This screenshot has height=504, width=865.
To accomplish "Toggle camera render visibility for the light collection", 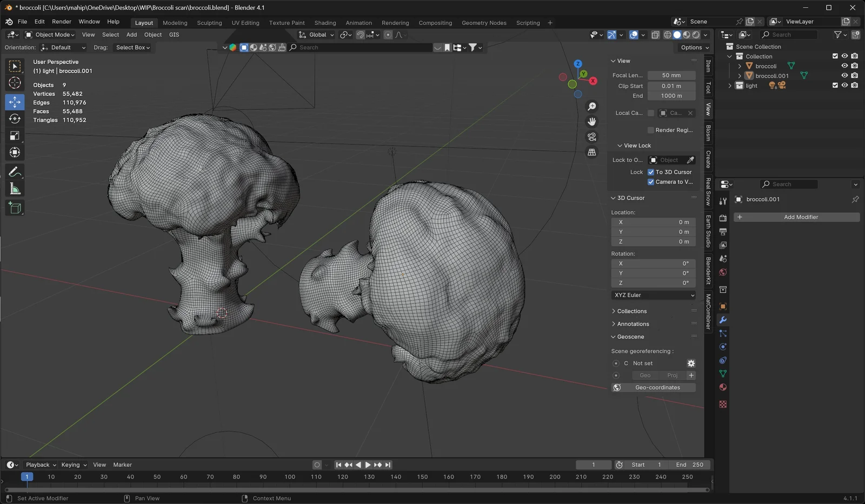I will pos(854,85).
